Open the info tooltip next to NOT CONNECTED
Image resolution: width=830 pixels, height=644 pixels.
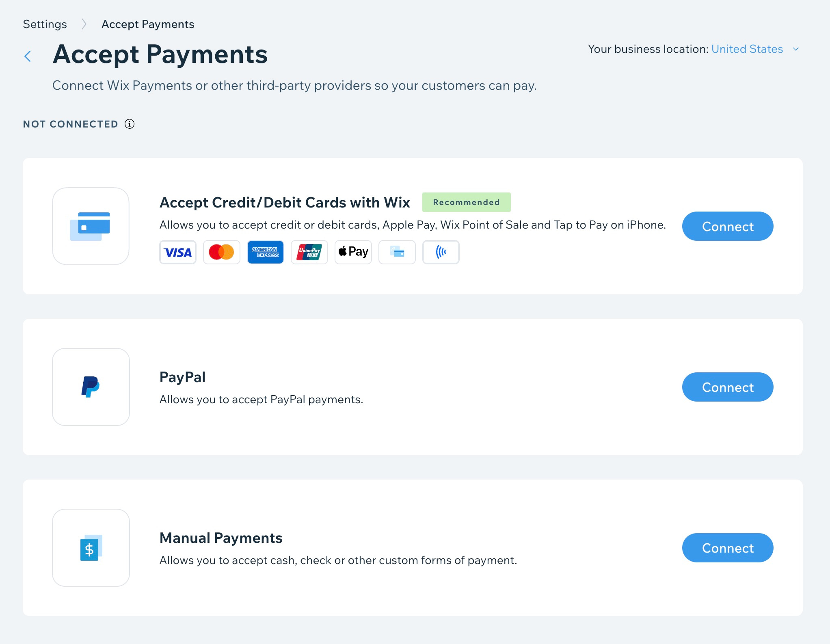tap(129, 124)
